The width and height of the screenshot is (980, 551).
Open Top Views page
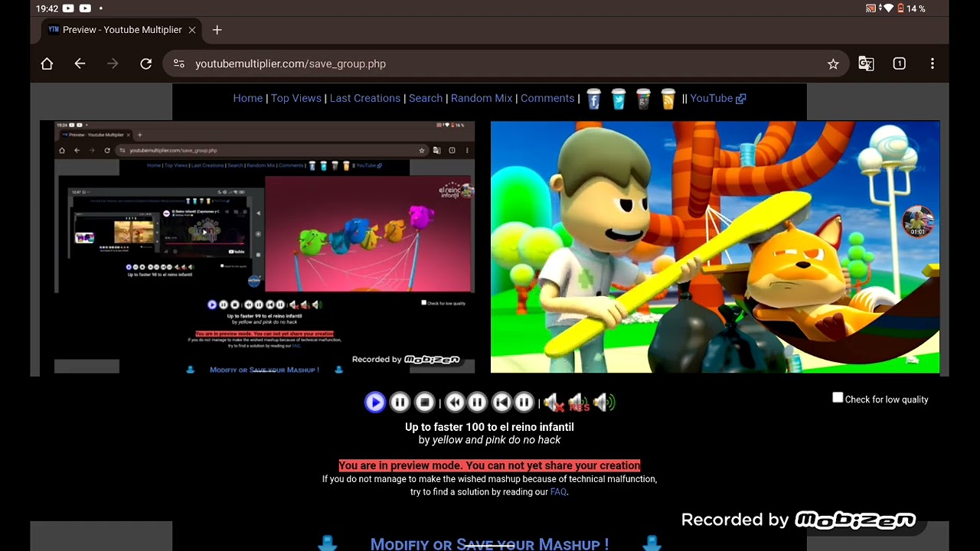coord(296,98)
